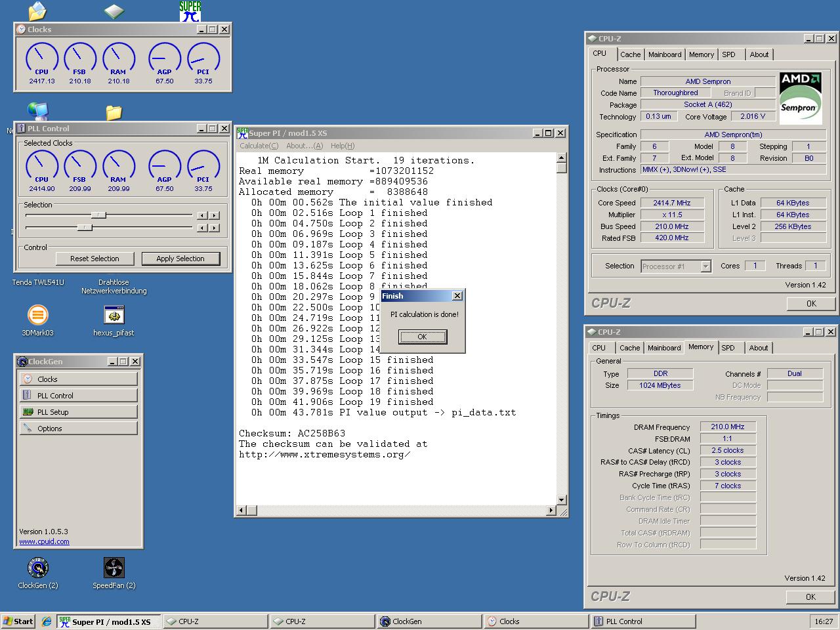Click Apply Selection in PLL Control

coord(180,259)
